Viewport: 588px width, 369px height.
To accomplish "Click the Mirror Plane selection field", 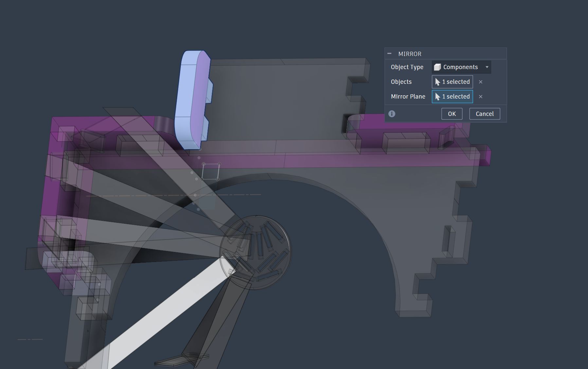I will (452, 97).
